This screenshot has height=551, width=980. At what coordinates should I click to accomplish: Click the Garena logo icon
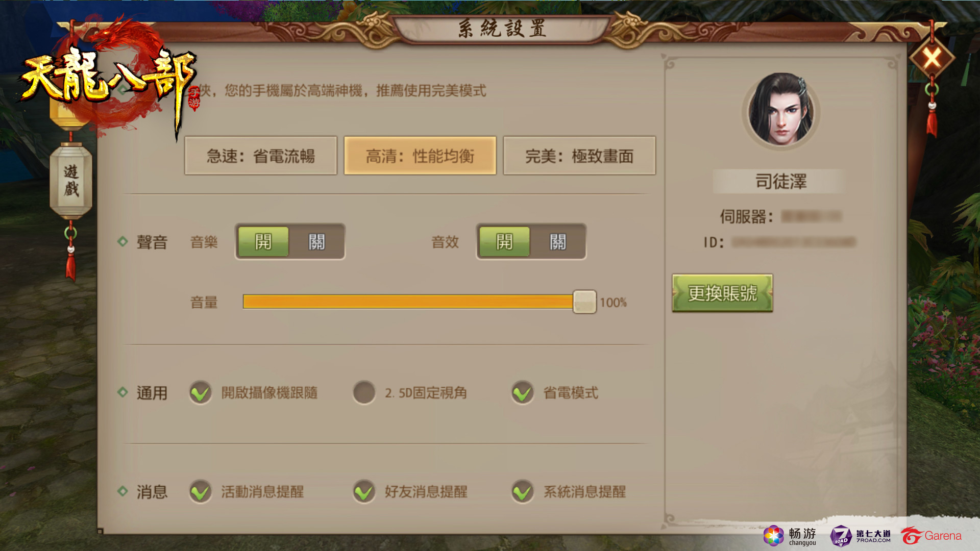(932, 536)
